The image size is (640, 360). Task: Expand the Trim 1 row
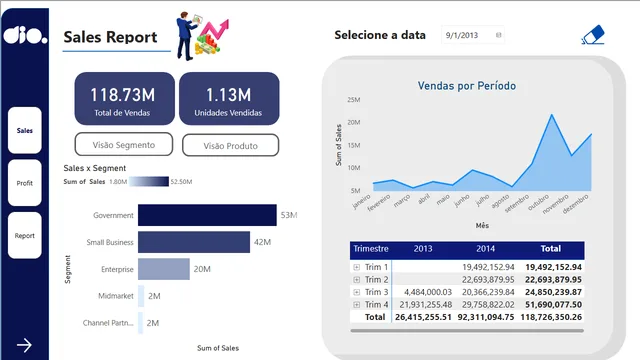356,267
